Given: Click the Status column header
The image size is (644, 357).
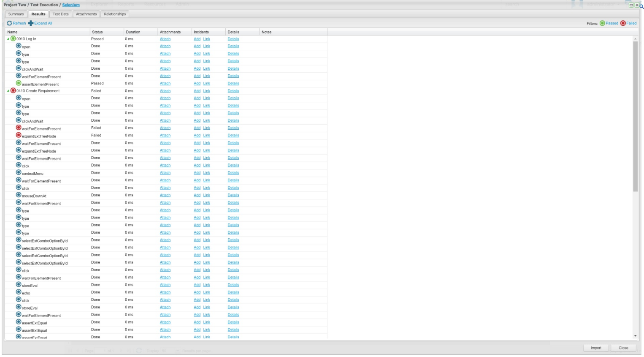Looking at the screenshot, I should pyautogui.click(x=97, y=32).
